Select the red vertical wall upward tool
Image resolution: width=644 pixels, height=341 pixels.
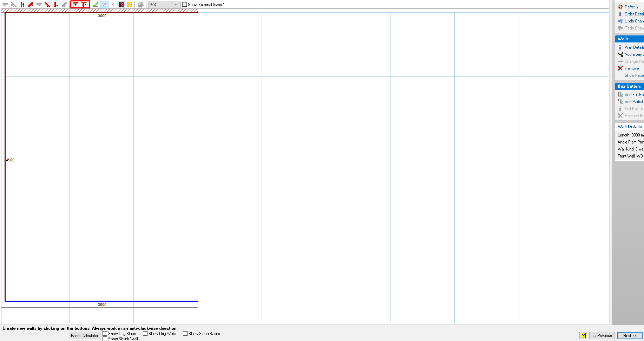click(22, 5)
